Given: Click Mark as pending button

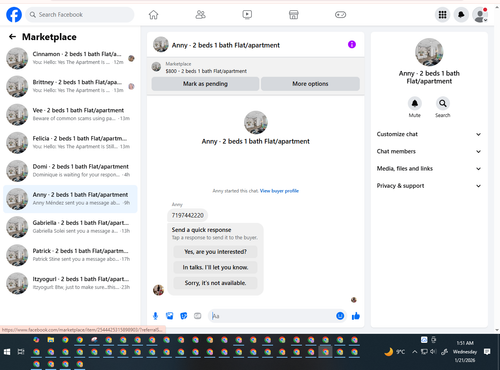Looking at the screenshot, I should (205, 84).
